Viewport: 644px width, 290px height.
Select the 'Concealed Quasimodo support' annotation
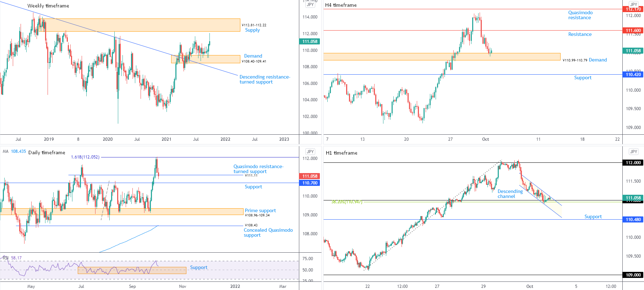[x=268, y=232]
